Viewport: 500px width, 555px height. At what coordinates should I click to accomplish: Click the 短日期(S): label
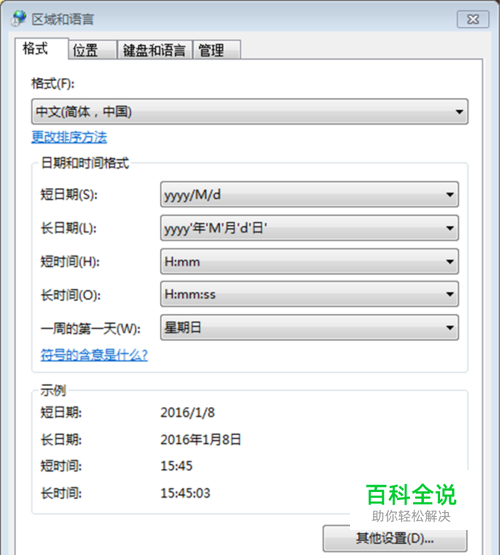(x=69, y=194)
